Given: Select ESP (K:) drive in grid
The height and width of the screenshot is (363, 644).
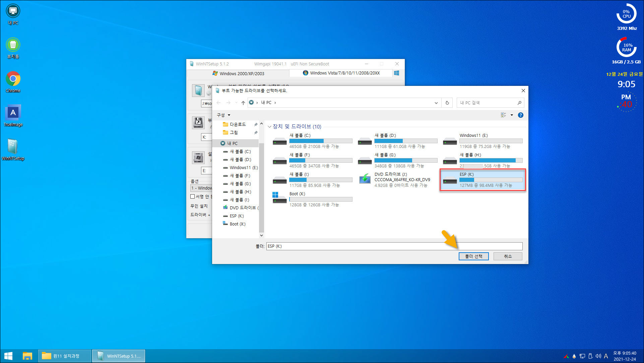Looking at the screenshot, I should point(482,180).
